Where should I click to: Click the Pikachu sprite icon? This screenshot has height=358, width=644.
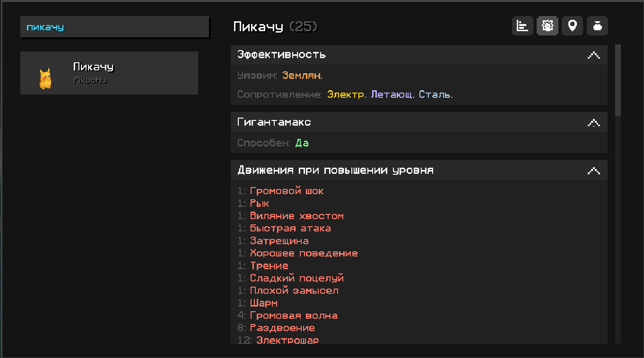click(x=45, y=78)
